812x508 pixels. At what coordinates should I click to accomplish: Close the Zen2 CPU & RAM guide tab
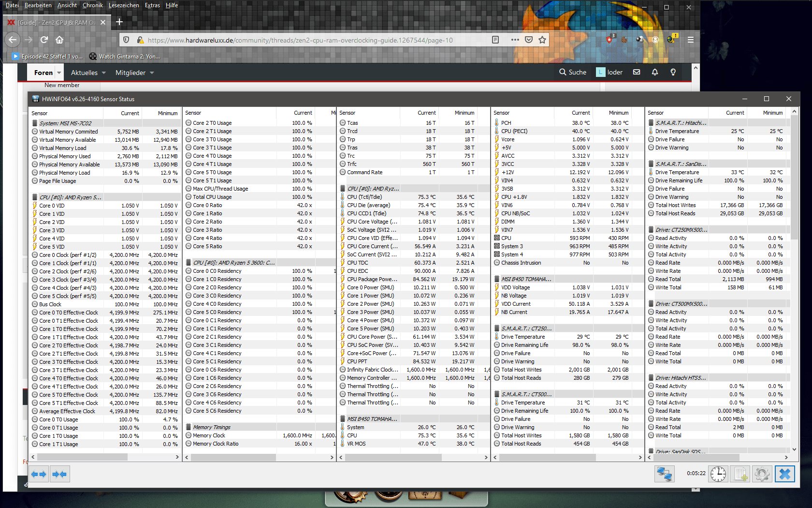coord(103,22)
